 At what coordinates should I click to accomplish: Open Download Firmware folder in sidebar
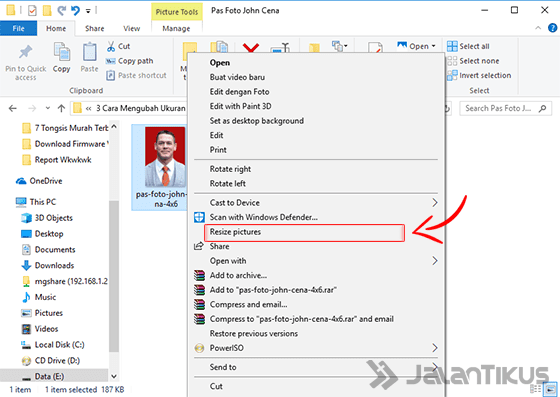(65, 144)
